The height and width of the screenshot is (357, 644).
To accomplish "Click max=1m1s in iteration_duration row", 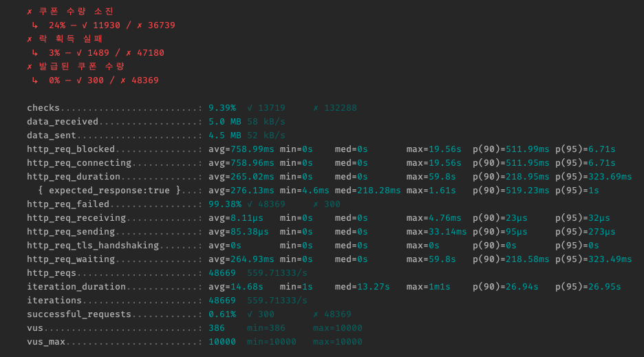I will (x=429, y=287).
